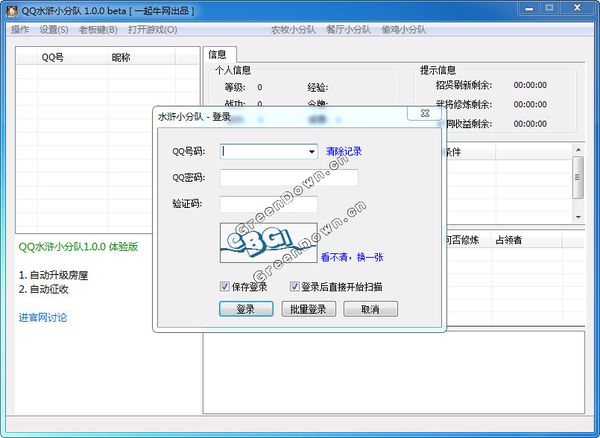This screenshot has width=600, height=438.
Task: Refresh captcha via 看不清，换一张 link
Action: coord(352,257)
